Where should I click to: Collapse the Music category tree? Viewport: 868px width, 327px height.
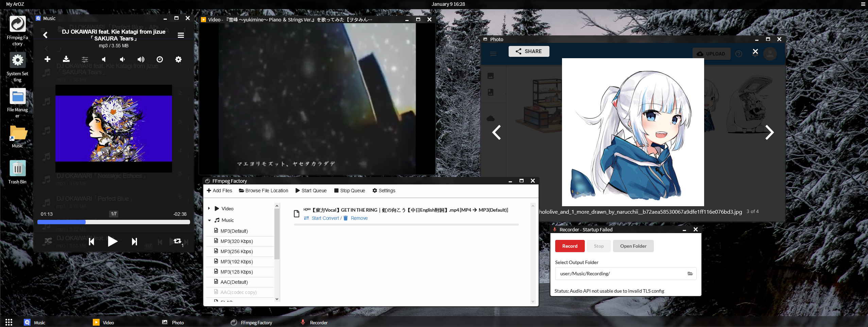(x=209, y=220)
